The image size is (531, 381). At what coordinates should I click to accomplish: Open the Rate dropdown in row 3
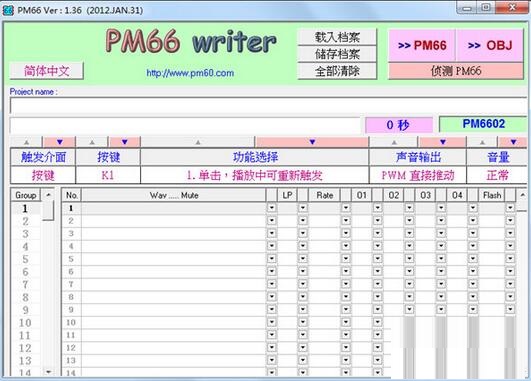[345, 233]
